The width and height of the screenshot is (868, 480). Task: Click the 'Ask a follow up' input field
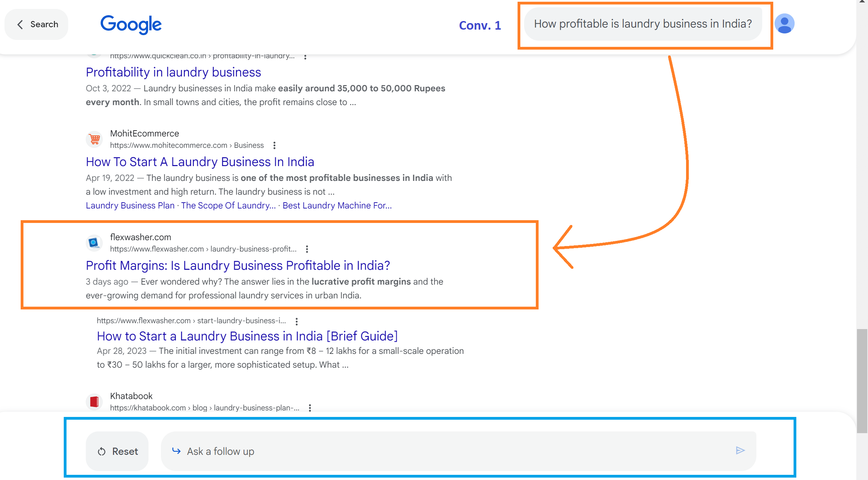pos(459,451)
